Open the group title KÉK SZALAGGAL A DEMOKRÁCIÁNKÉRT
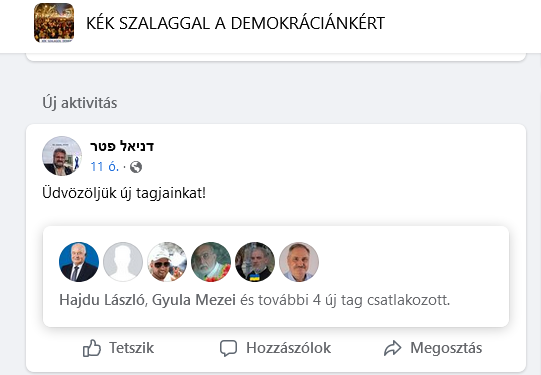 (235, 23)
